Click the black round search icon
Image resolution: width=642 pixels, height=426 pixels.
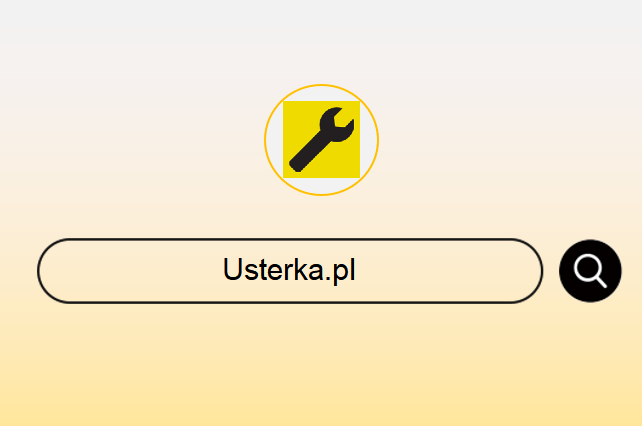(x=590, y=271)
